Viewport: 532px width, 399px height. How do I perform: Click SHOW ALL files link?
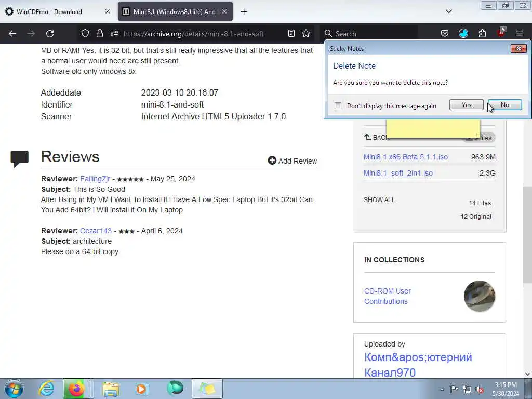[379, 200]
